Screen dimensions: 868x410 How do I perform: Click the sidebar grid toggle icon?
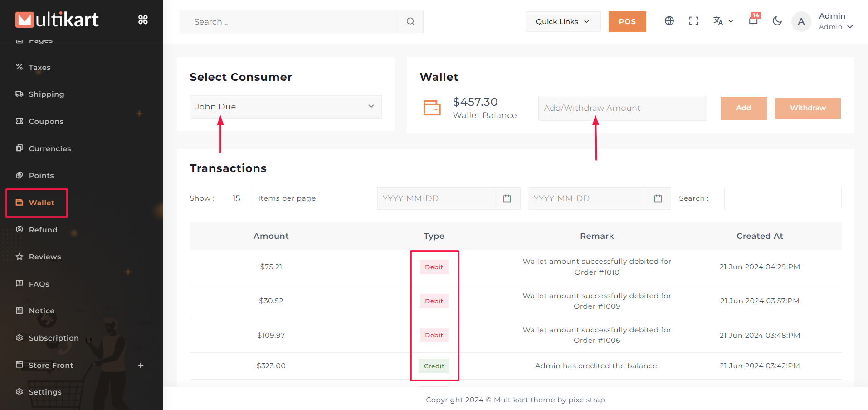click(143, 20)
